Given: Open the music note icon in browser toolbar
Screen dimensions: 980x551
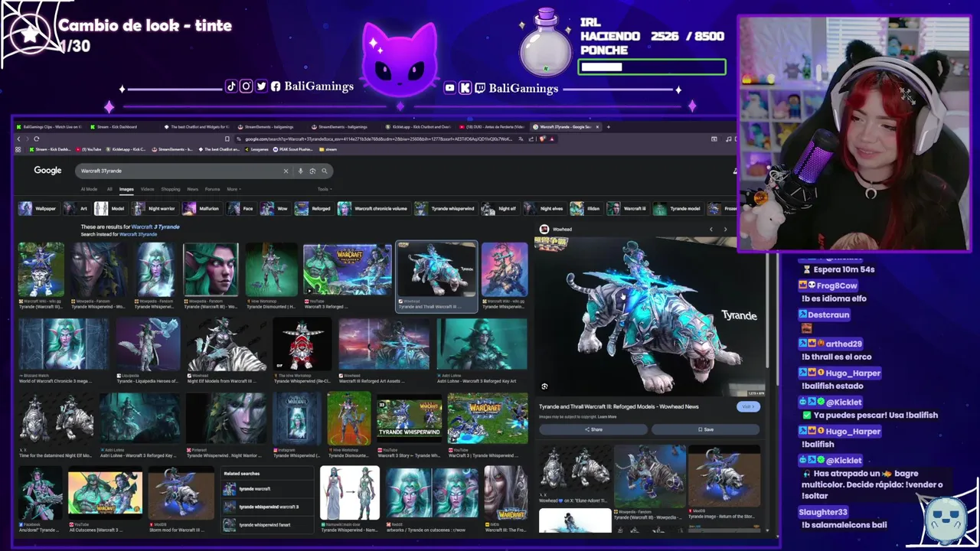Looking at the screenshot, I should click(730, 139).
